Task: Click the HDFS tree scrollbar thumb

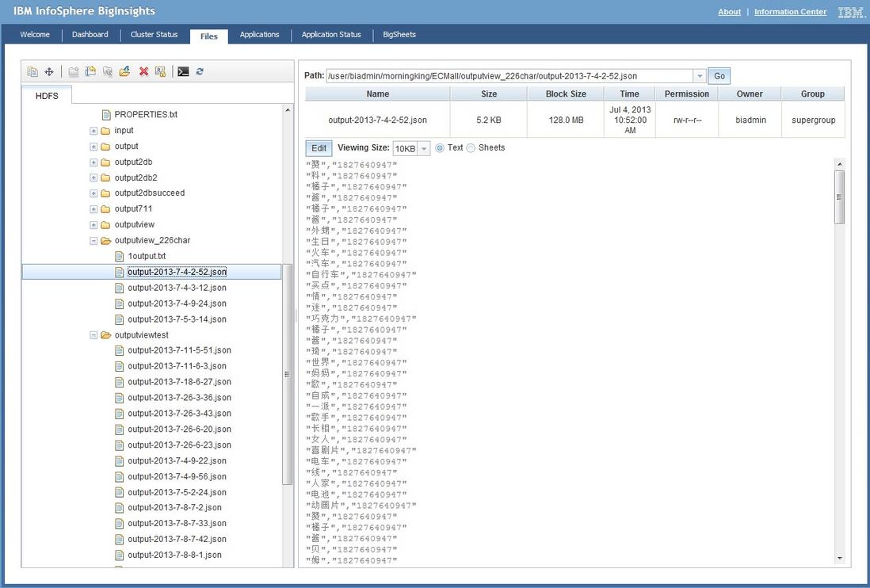Action: (x=288, y=374)
